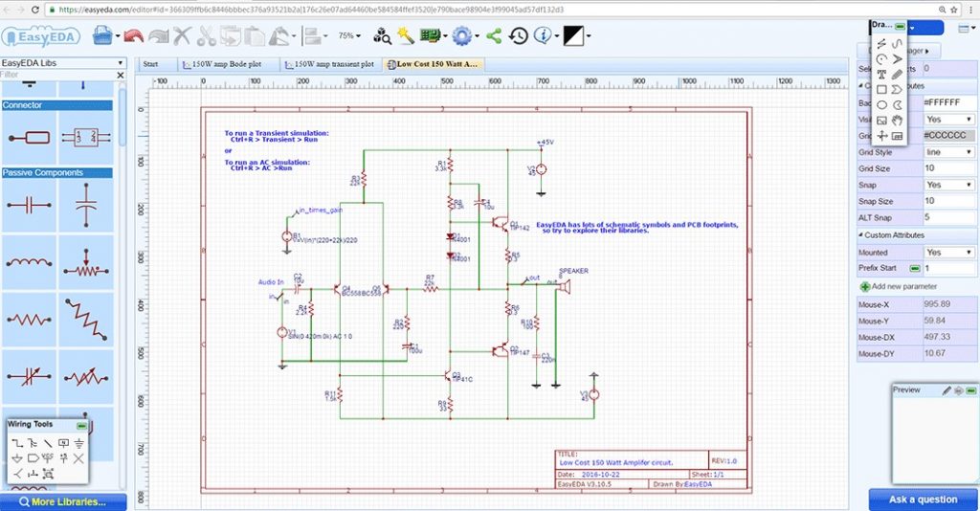This screenshot has height=511, width=980.
Task: Open the history clock icon
Action: click(518, 36)
